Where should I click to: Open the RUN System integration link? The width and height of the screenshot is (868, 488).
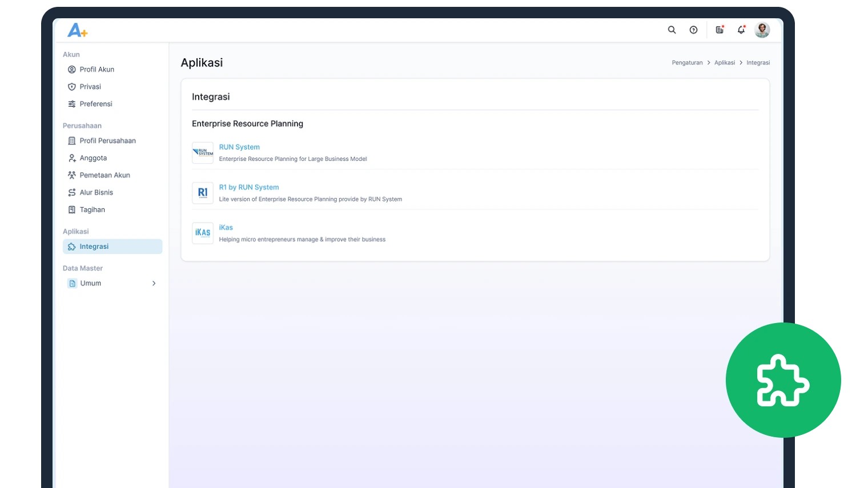[239, 147]
